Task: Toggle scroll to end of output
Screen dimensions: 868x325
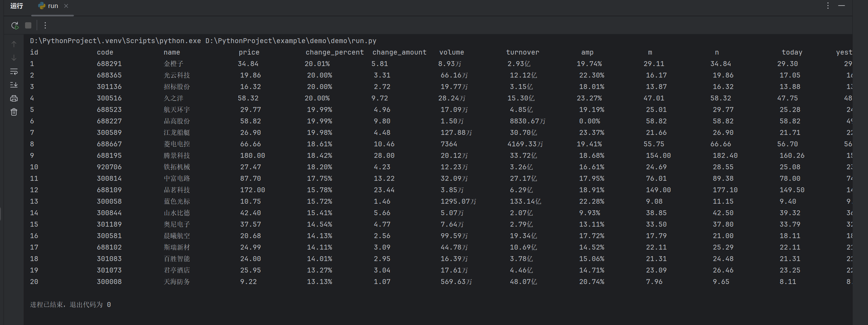Action: tap(14, 85)
